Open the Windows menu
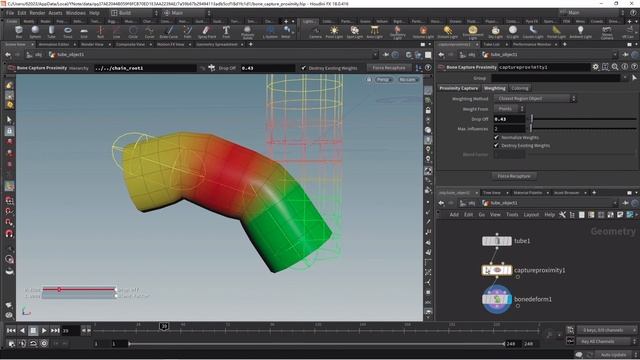Image resolution: width=640 pixels, height=360 pixels. (x=76, y=13)
